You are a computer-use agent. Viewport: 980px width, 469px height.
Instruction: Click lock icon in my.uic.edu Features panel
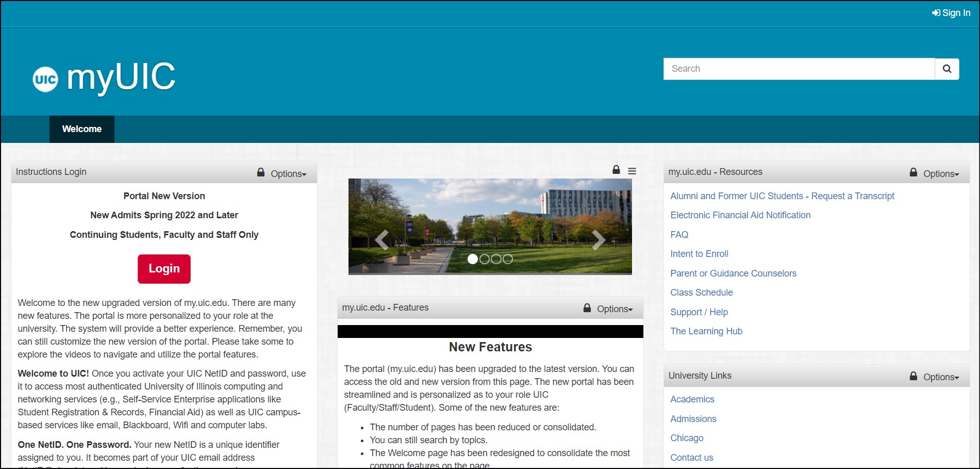coord(587,308)
